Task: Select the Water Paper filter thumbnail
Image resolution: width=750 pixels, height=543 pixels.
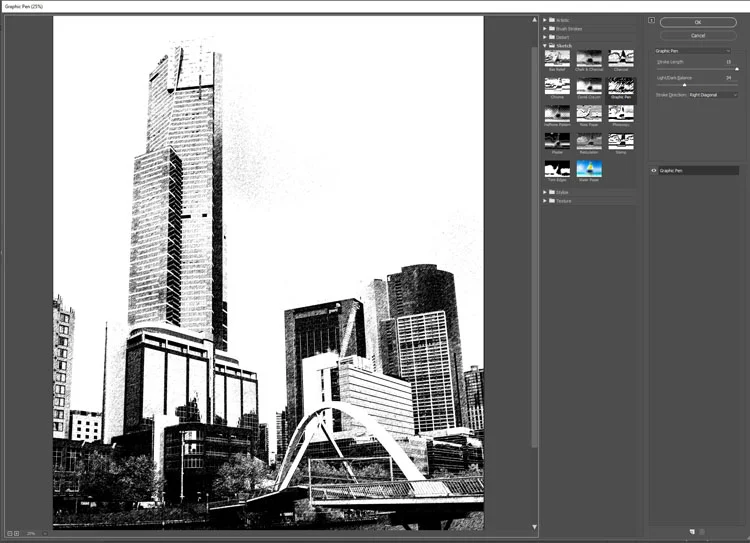Action: pyautogui.click(x=589, y=171)
